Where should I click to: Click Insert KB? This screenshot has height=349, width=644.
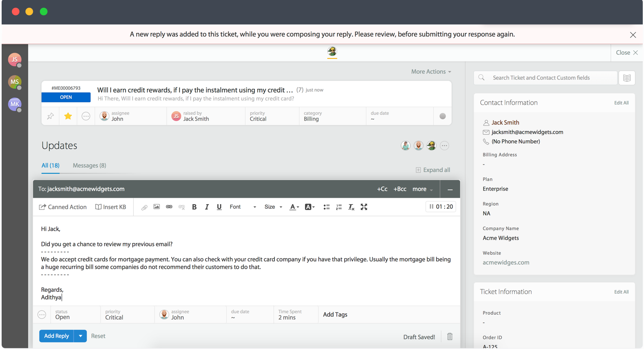[x=111, y=207]
